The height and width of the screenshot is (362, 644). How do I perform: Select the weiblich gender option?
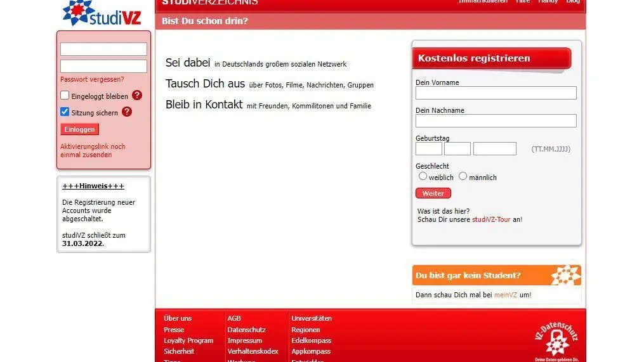pyautogui.click(x=423, y=176)
